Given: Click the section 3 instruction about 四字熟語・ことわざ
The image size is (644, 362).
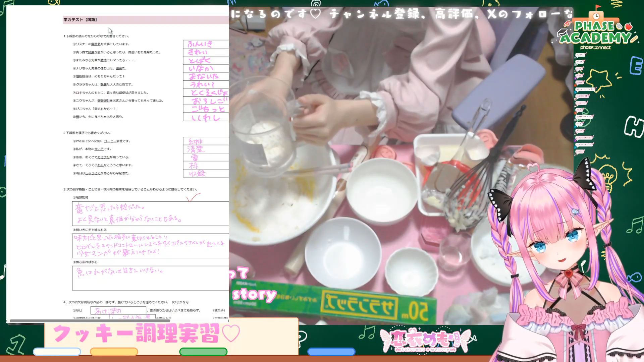Looking at the screenshot, I should click(x=130, y=189).
